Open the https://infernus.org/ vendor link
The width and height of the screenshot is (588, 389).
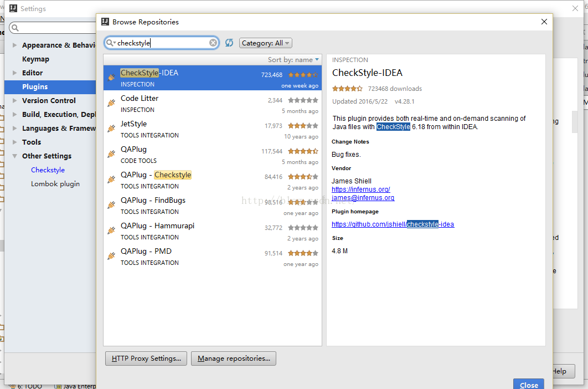pyautogui.click(x=361, y=190)
